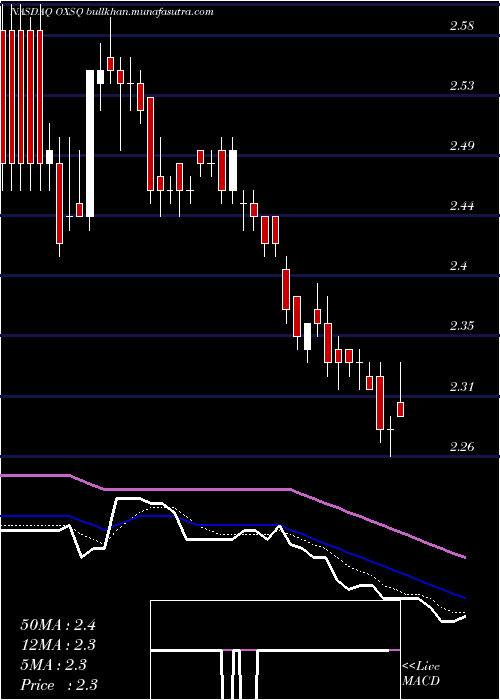Viewport: 500px width, 700px height.
Task: Click the 2.35 price axis label
Action: (462, 325)
